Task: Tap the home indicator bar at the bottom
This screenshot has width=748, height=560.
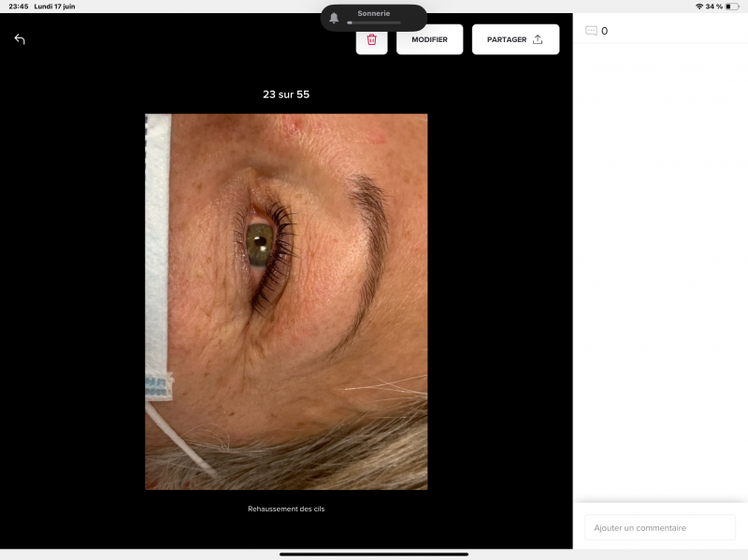Action: coord(374,554)
